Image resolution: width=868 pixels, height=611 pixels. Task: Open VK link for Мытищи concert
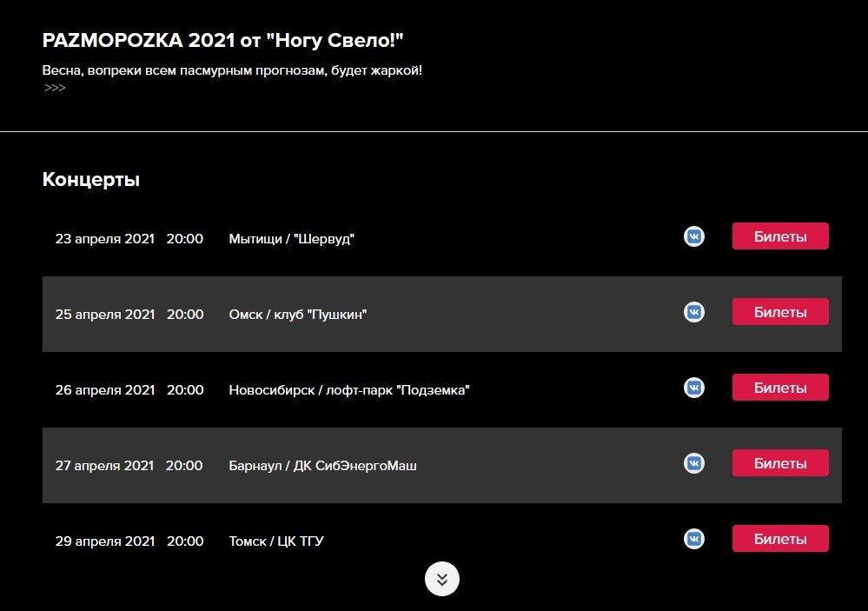point(693,236)
